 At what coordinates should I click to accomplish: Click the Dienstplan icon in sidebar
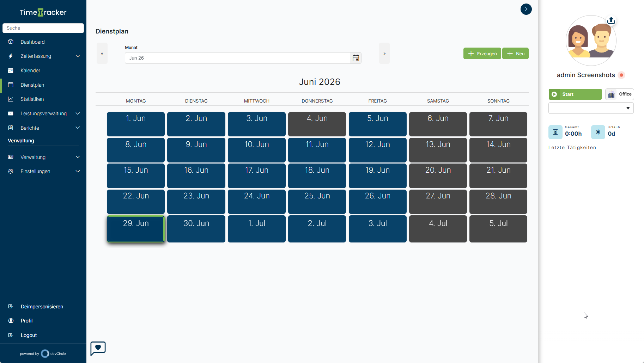(11, 85)
